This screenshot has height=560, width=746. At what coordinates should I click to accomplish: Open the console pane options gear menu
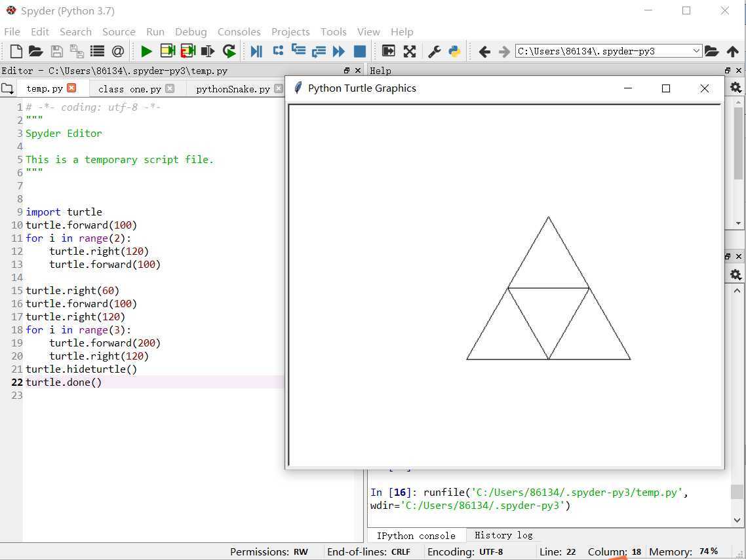[736, 274]
